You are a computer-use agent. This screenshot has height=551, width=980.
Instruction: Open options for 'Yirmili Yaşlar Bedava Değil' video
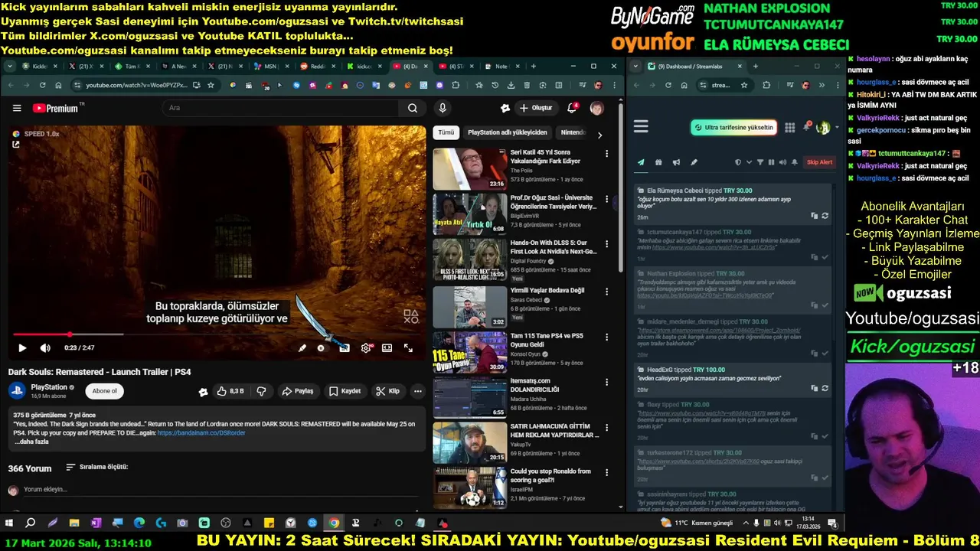606,292
